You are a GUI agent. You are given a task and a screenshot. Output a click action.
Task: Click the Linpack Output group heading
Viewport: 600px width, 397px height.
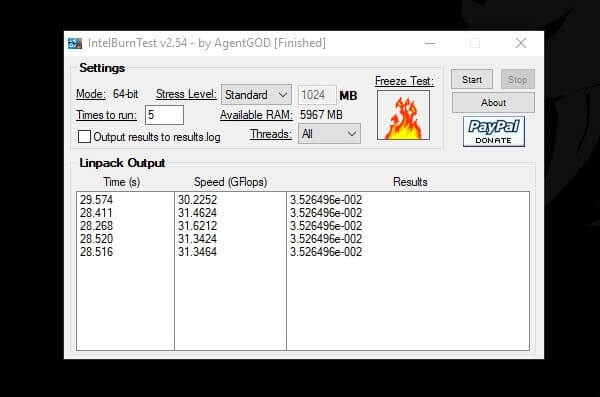[x=122, y=163]
